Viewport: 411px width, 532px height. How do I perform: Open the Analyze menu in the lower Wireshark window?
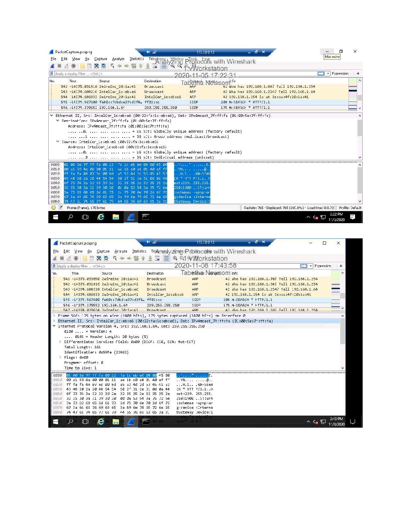[x=121, y=251]
